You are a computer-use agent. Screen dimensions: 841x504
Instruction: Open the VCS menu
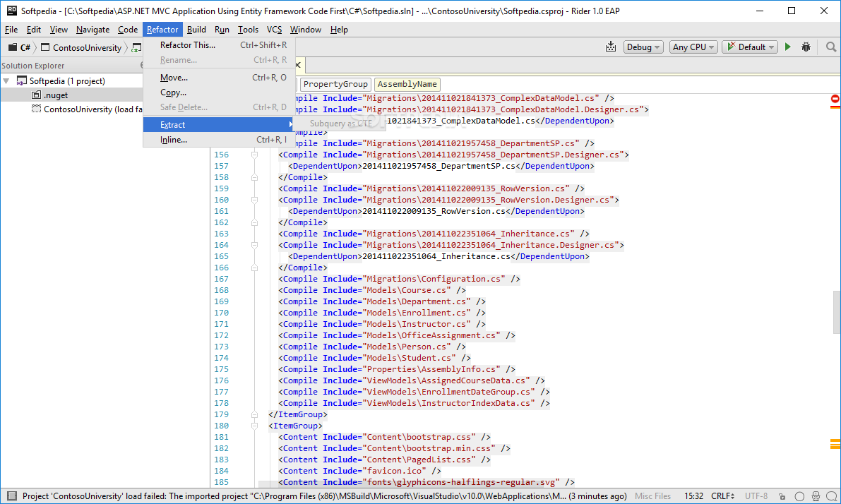(274, 30)
